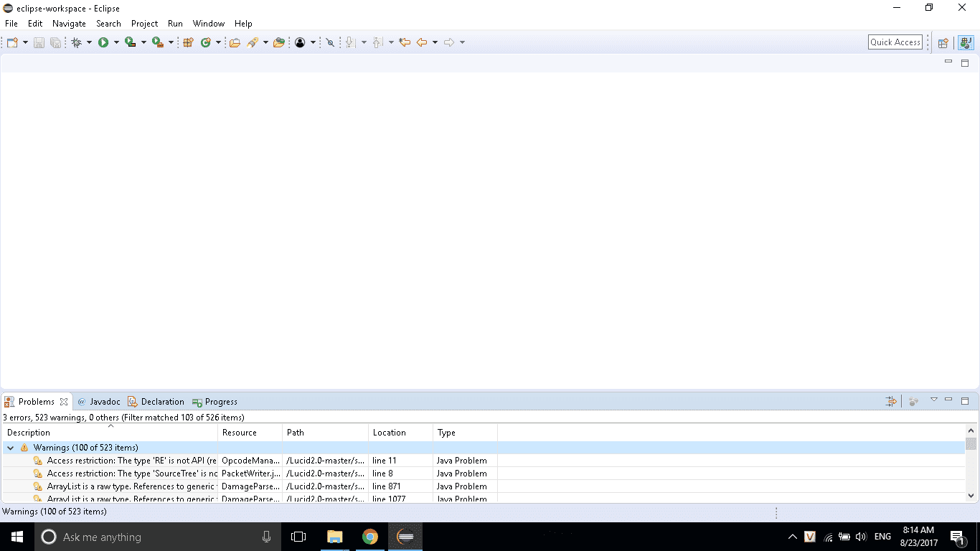Open Chrome from the taskbar

pos(369,537)
